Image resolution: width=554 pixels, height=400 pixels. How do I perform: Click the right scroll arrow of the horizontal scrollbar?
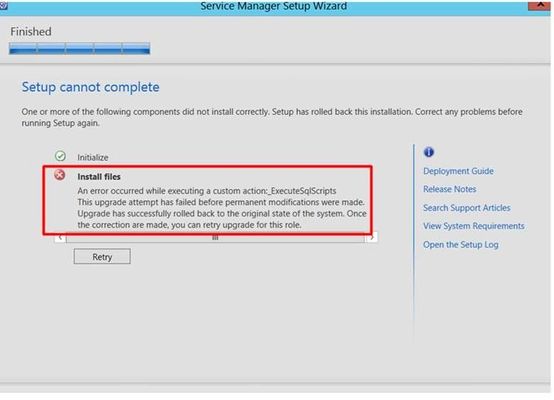coord(371,238)
